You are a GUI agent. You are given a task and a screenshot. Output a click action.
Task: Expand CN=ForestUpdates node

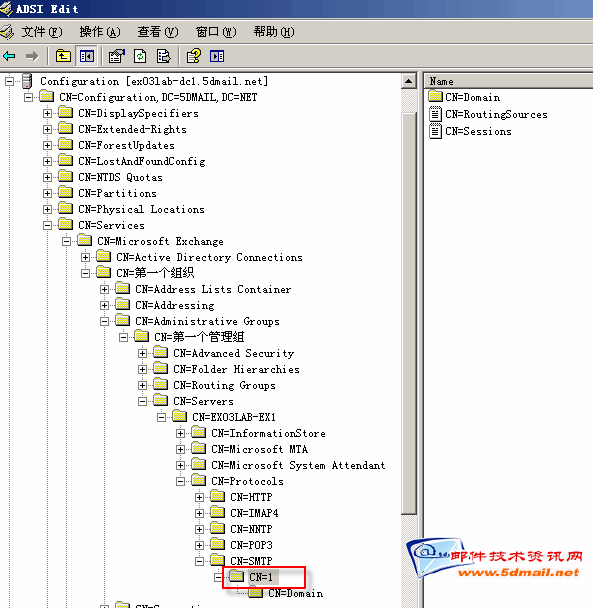tap(47, 145)
